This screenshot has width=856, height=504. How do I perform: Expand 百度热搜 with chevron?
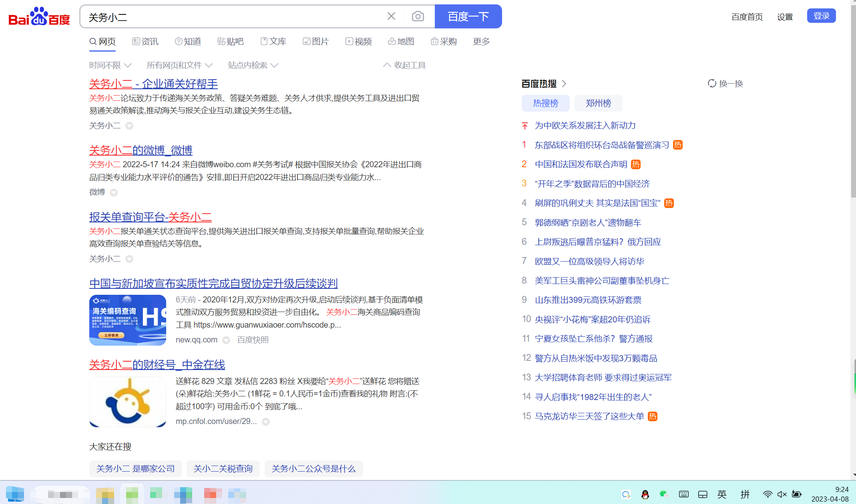[564, 84]
